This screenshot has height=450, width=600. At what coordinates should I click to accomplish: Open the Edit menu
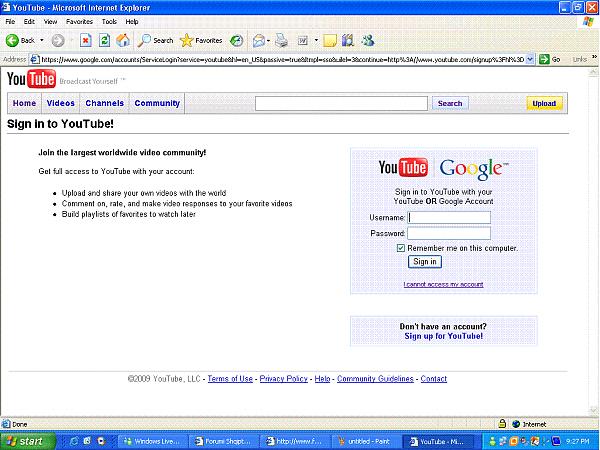(x=29, y=21)
